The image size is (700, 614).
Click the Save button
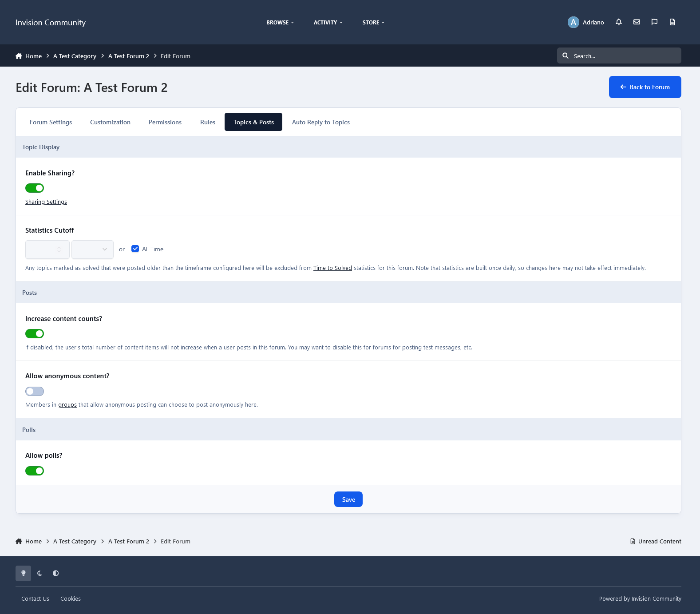pos(348,499)
